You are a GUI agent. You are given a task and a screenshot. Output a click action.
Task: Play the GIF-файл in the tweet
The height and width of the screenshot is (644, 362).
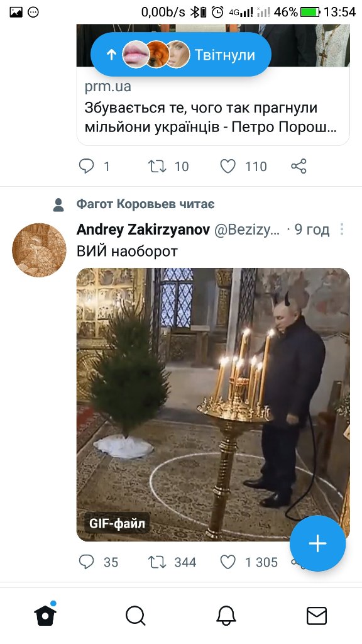pos(213,404)
